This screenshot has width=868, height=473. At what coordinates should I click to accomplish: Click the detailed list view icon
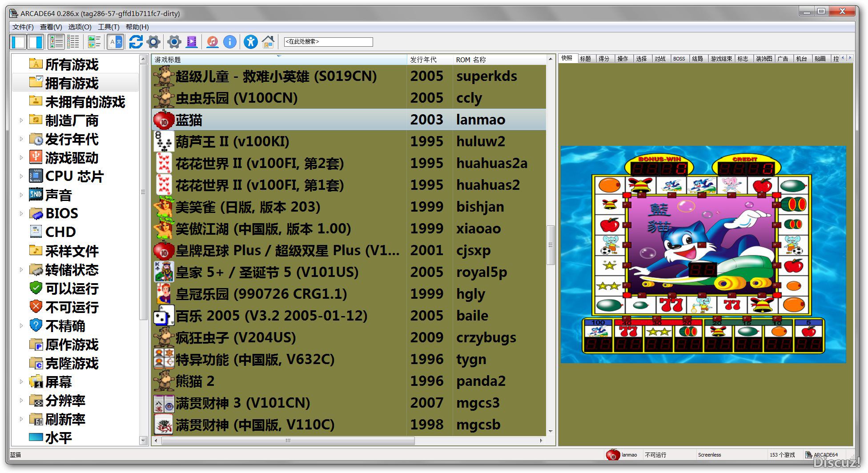click(73, 42)
